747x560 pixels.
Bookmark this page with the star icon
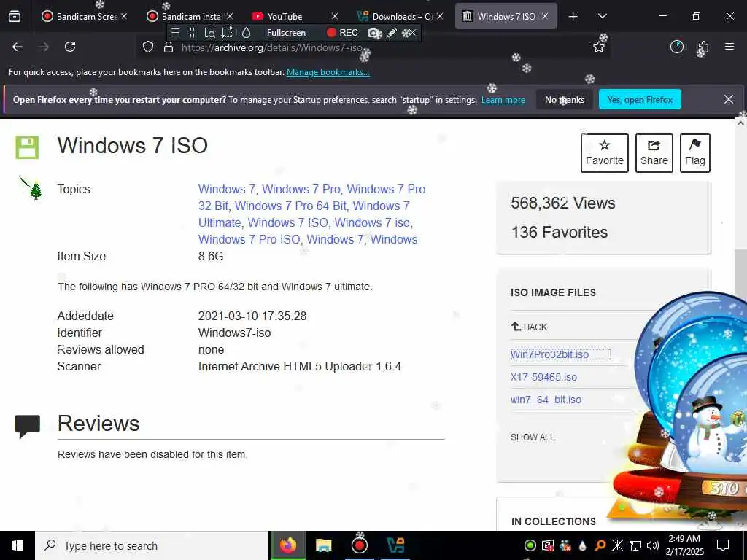(x=599, y=47)
